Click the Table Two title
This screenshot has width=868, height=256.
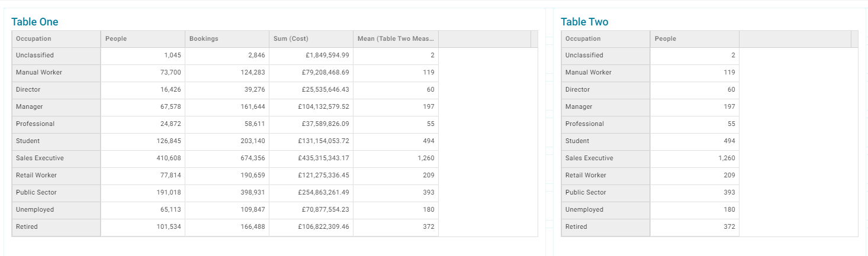point(584,22)
